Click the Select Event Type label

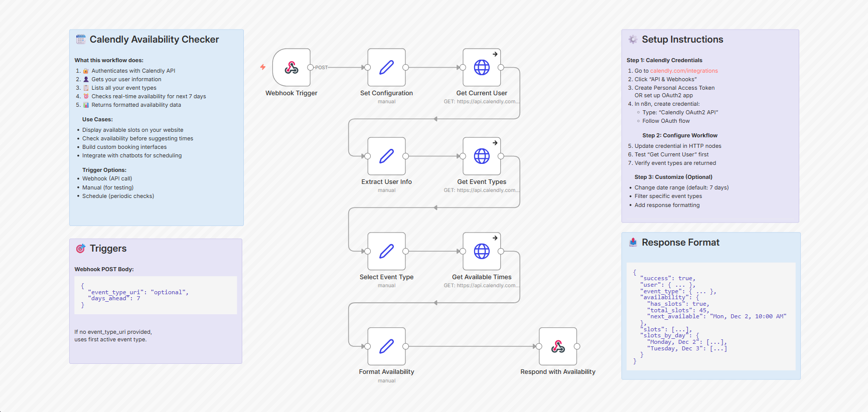(x=386, y=277)
